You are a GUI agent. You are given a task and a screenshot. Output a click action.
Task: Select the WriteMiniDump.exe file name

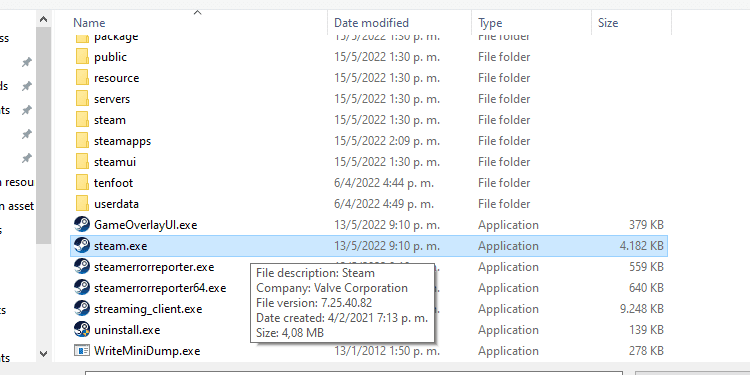(147, 351)
